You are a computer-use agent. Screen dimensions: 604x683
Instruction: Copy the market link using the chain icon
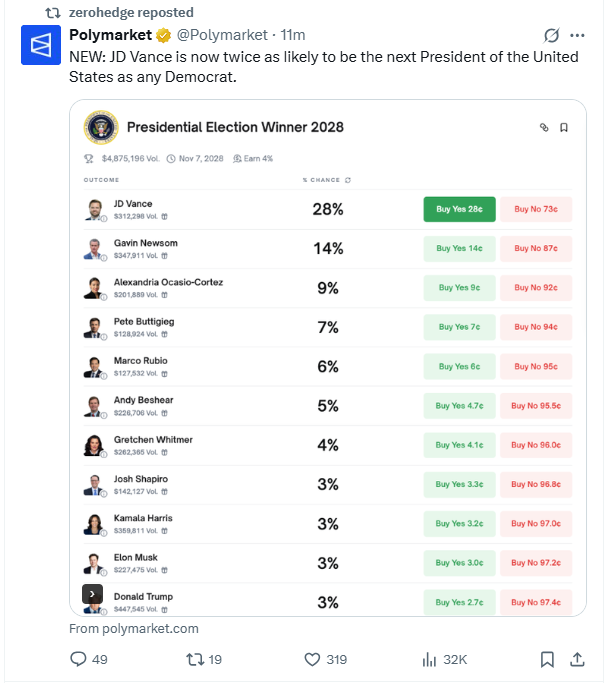(544, 127)
